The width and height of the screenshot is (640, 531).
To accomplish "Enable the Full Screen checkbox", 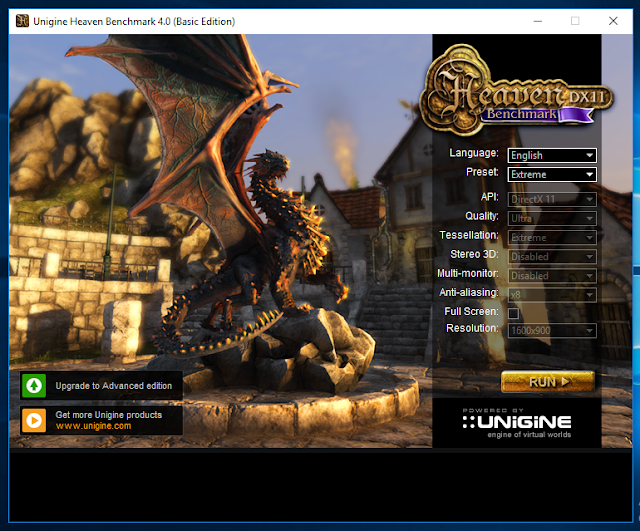I will coord(513,313).
